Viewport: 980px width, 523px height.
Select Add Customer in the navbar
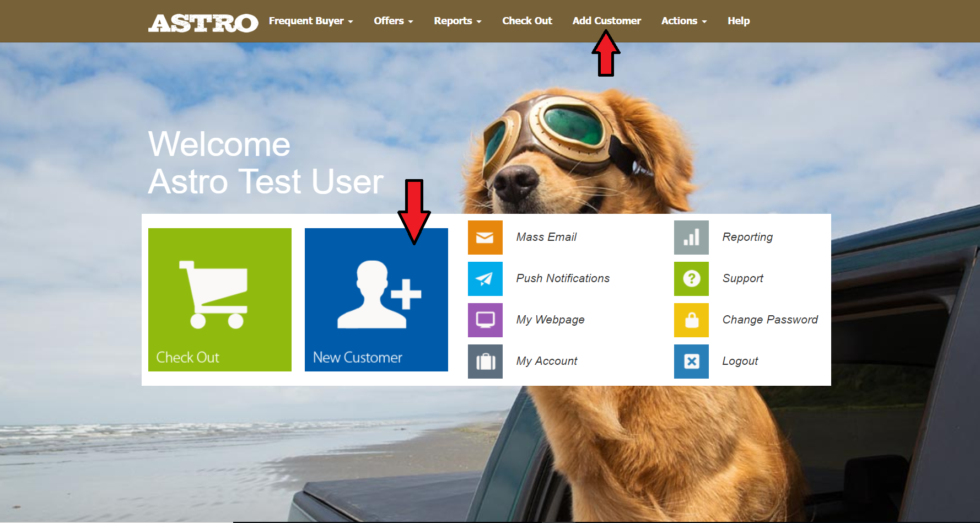point(607,21)
